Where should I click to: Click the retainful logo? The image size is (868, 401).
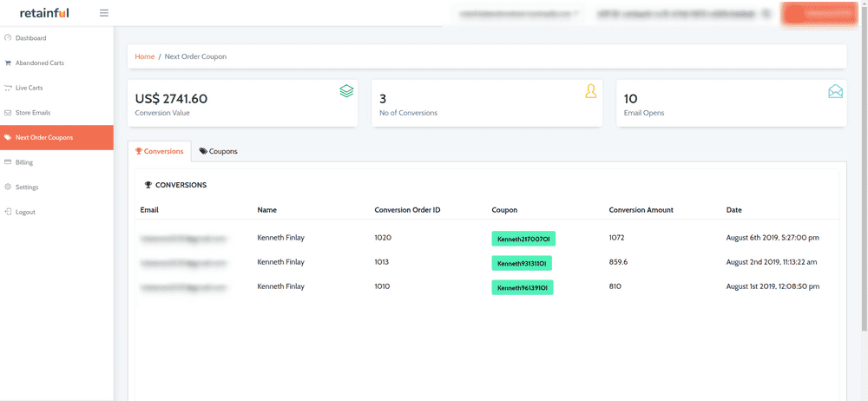[44, 13]
